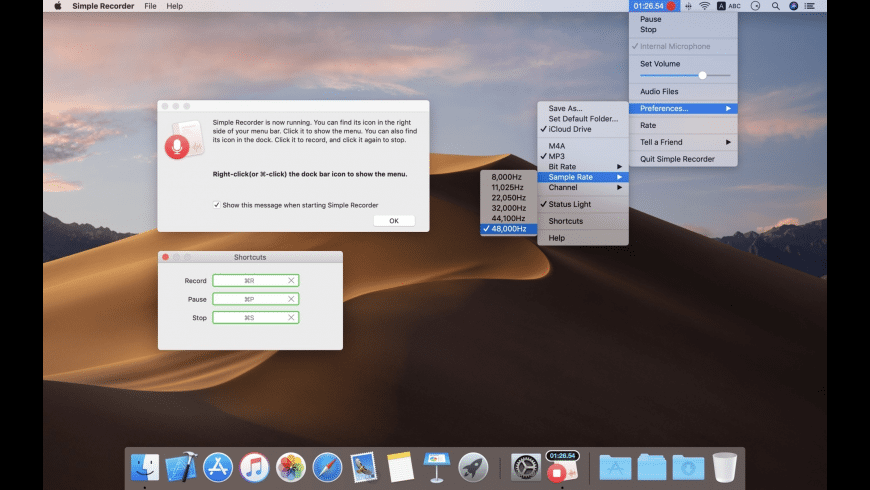The height and width of the screenshot is (490, 870).
Task: Toggle the Status Light option
Action: (583, 204)
